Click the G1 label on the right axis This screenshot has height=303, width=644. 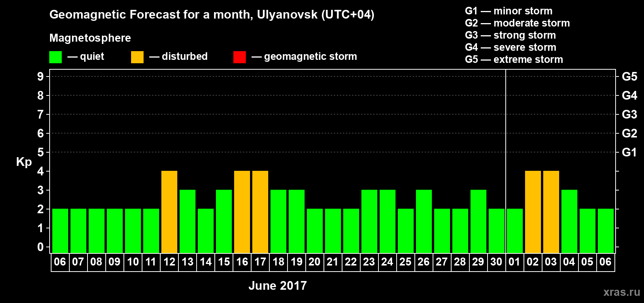pos(630,152)
